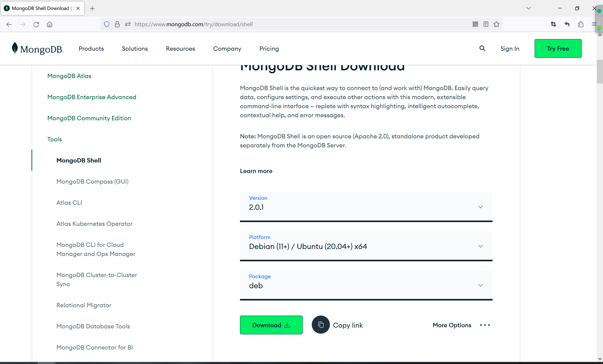
Task: Open the site search magnifier icon
Action: click(x=482, y=48)
